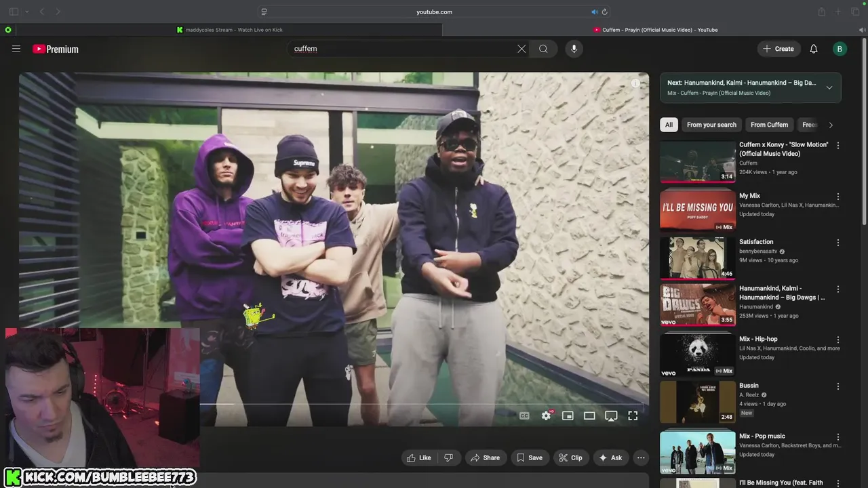Switch player to theater mode
Screen dimensions: 868x488
pyautogui.click(x=589, y=415)
